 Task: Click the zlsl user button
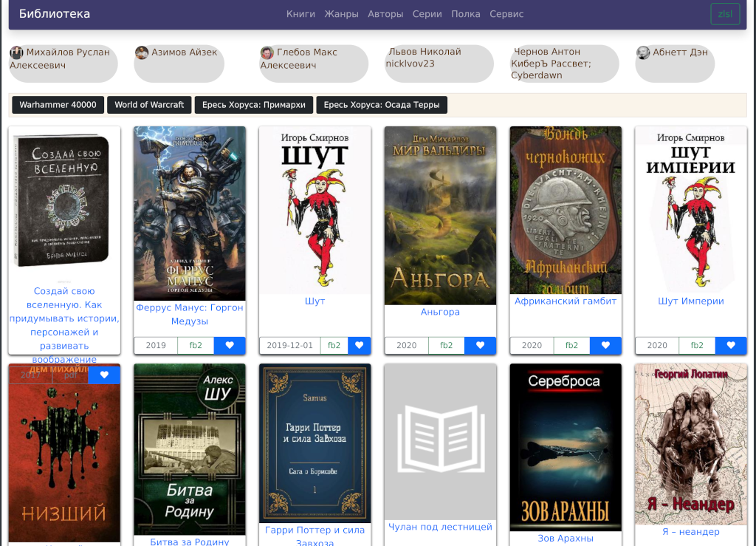point(725,14)
